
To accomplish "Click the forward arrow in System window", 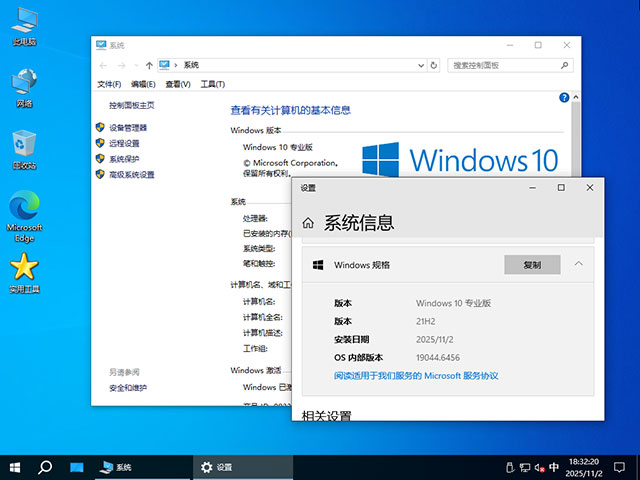I will pos(121,65).
